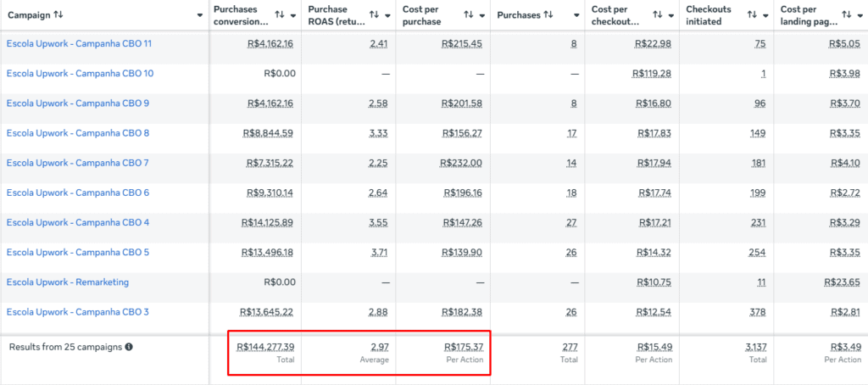Select Escola Upwork - Campanha CBO 8 link
The image size is (868, 385).
pyautogui.click(x=78, y=133)
